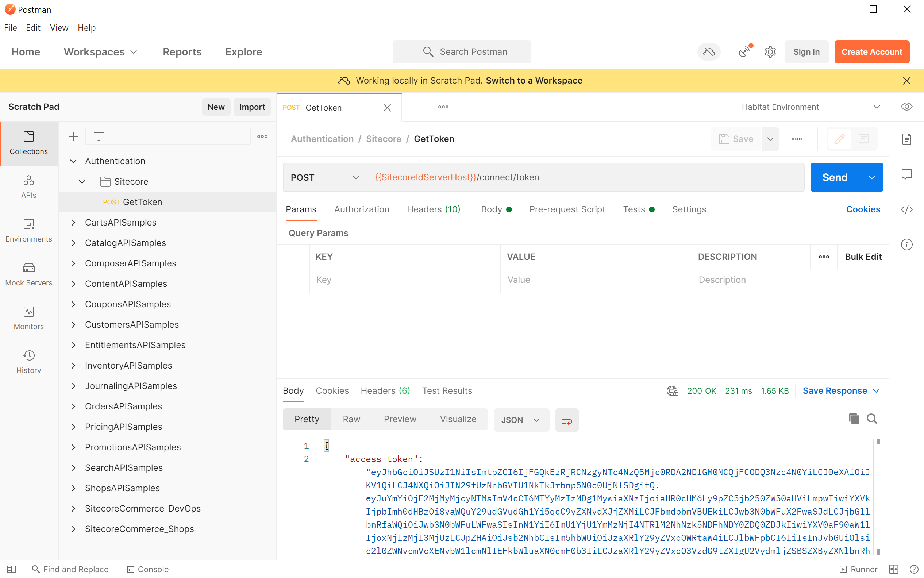Screen dimensions: 924x578
Task: Open the Send button dropdown arrow
Action: (x=871, y=177)
